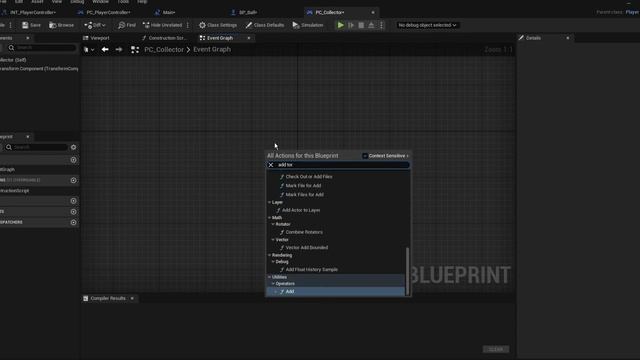Navigate back in graph history
This screenshot has width=640, height=360.
coord(105,49)
